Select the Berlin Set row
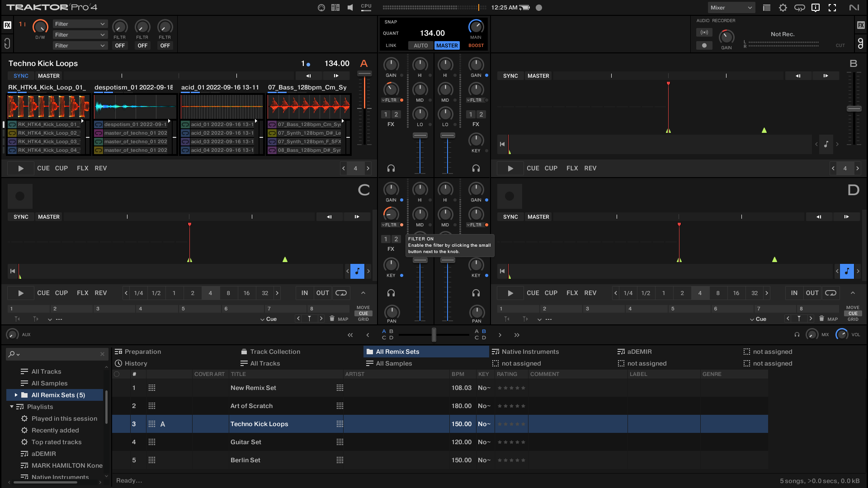This screenshot has width=868, height=488. (x=440, y=460)
